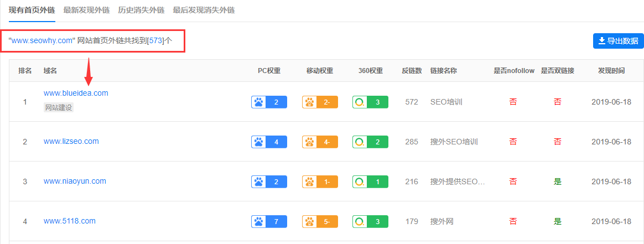Image resolution: width=644 pixels, height=244 pixels.
Task: Open the www.niaoyun.com domain link
Action: pyautogui.click(x=75, y=181)
